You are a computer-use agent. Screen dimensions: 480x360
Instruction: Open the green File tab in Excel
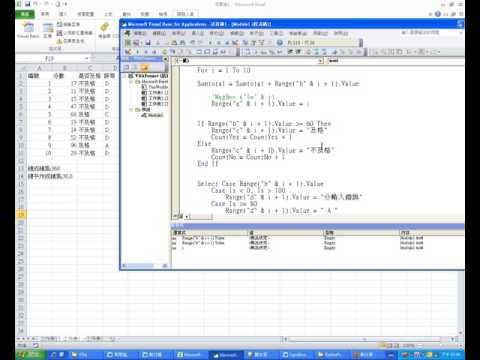(x=25, y=14)
